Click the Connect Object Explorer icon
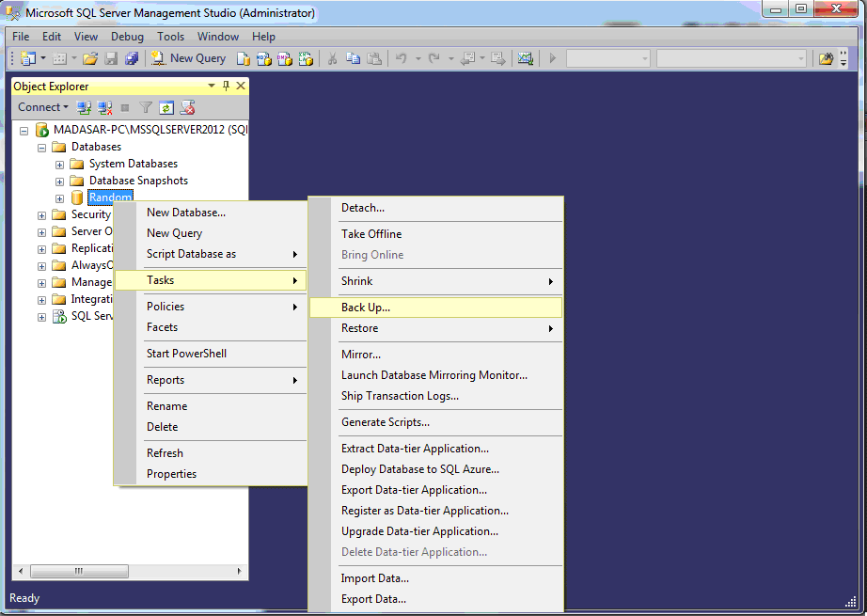The height and width of the screenshot is (616, 867). tap(84, 107)
